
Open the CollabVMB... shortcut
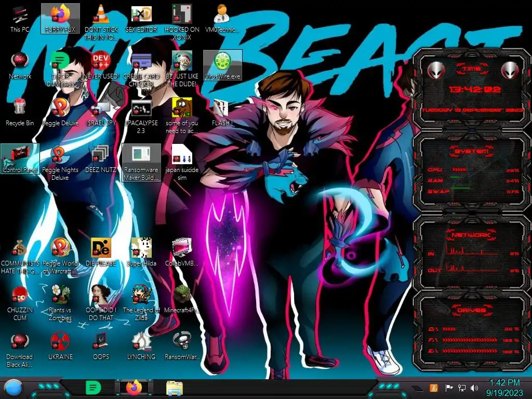click(182, 252)
